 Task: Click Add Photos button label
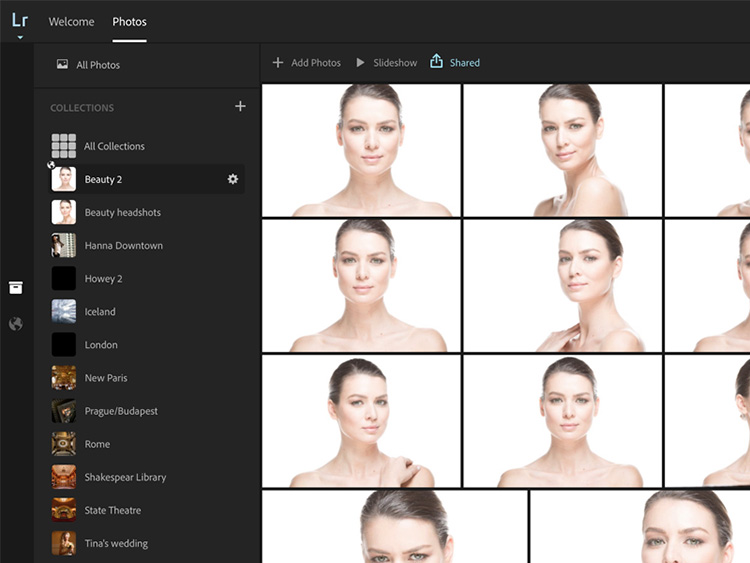click(316, 63)
